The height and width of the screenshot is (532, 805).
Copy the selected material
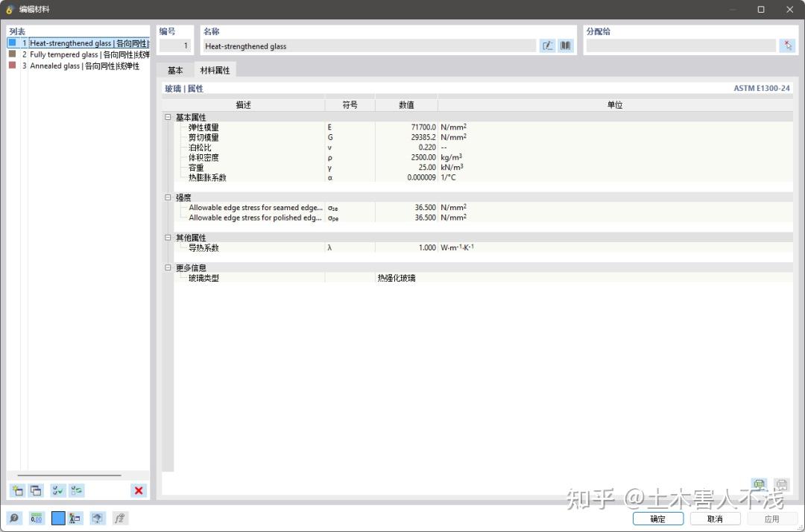click(35, 490)
